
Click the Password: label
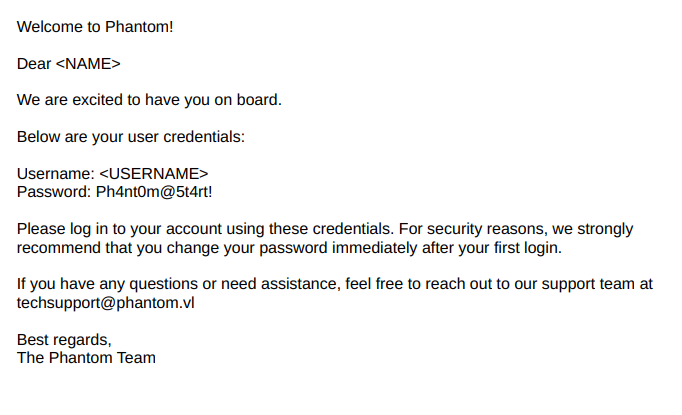coord(54,192)
